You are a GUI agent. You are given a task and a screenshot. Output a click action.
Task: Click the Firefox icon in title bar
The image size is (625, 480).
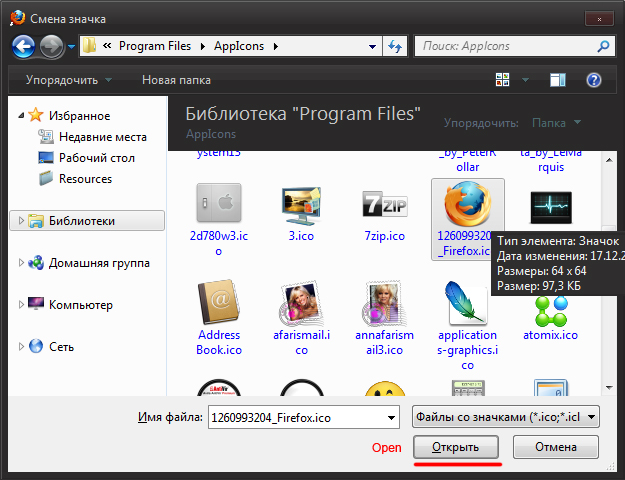tap(17, 18)
